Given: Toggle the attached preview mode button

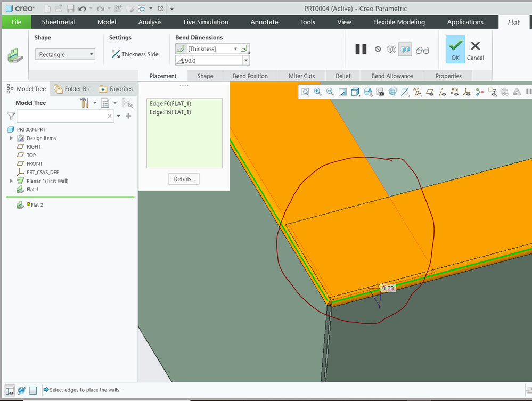Looking at the screenshot, I should 406,50.
